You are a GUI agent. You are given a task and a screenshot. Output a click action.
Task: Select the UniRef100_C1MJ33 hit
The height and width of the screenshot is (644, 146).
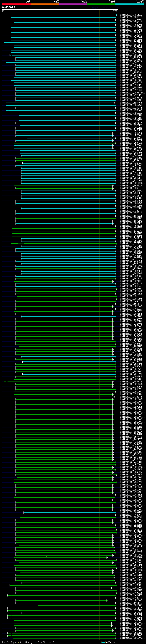pyautogui.click(x=131, y=108)
